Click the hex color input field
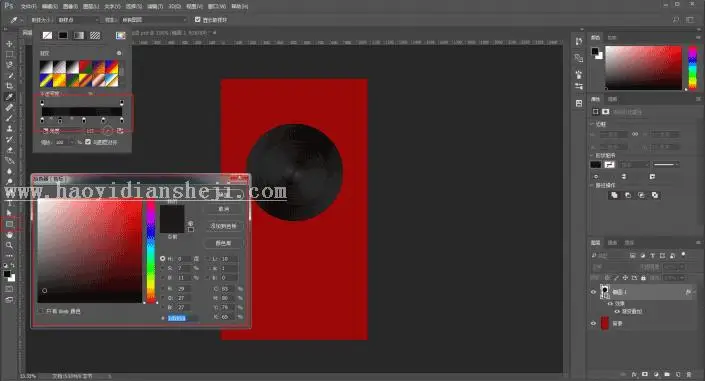Image resolution: width=705 pixels, height=381 pixels. pos(183,318)
